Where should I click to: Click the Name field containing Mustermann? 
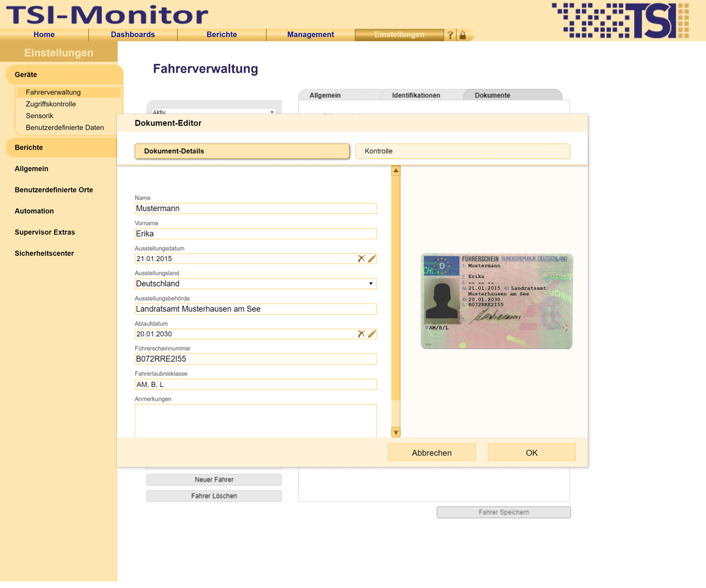tap(256, 208)
